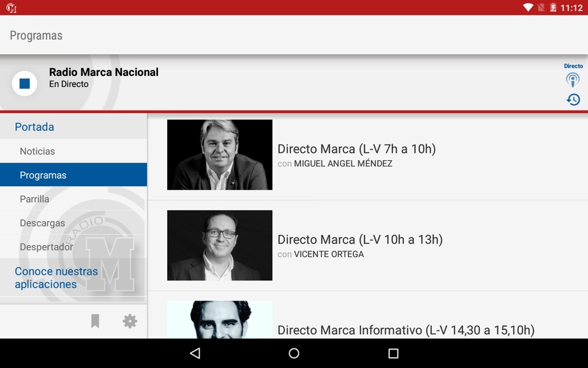Open the Miguel Angel Méndez photo thumbnail
The image size is (588, 368).
click(220, 155)
